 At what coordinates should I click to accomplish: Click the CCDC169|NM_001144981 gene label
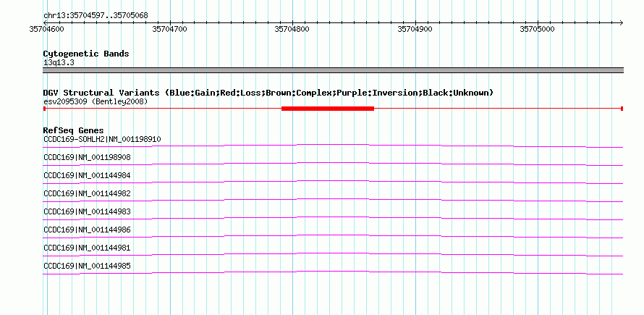[x=87, y=248]
